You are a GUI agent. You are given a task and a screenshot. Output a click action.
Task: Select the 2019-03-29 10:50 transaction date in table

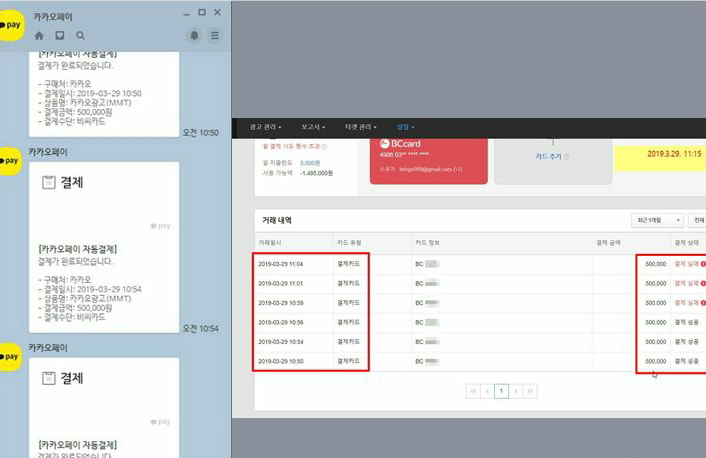click(281, 361)
